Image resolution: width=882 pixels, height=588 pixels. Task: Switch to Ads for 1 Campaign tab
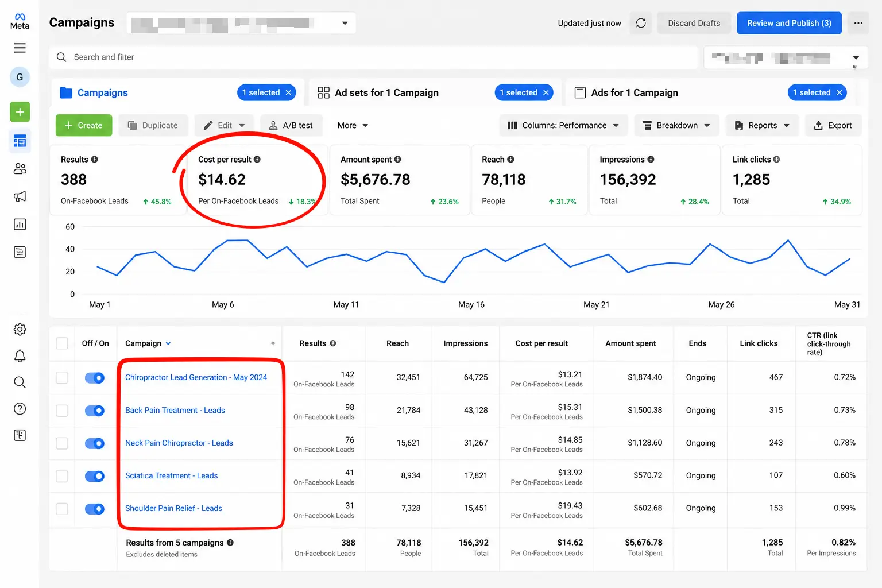click(635, 93)
